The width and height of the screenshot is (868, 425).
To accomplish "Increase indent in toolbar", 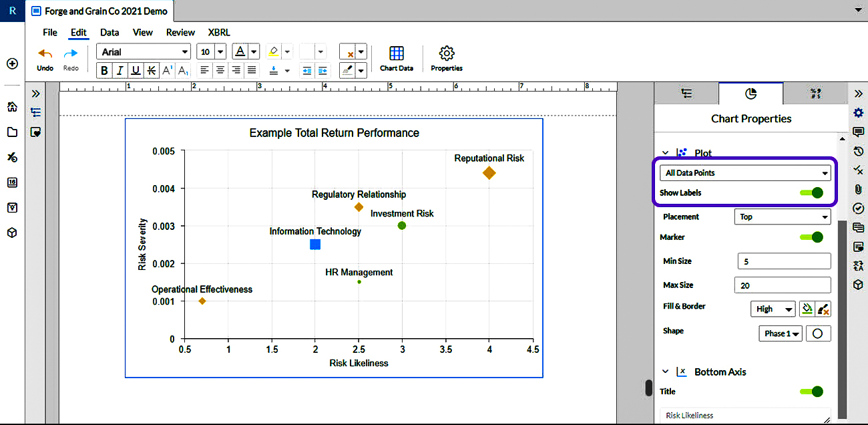I will [323, 70].
